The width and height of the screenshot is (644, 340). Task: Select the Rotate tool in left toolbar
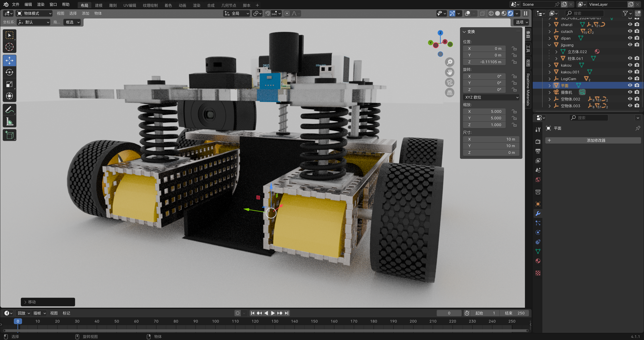pos(9,73)
